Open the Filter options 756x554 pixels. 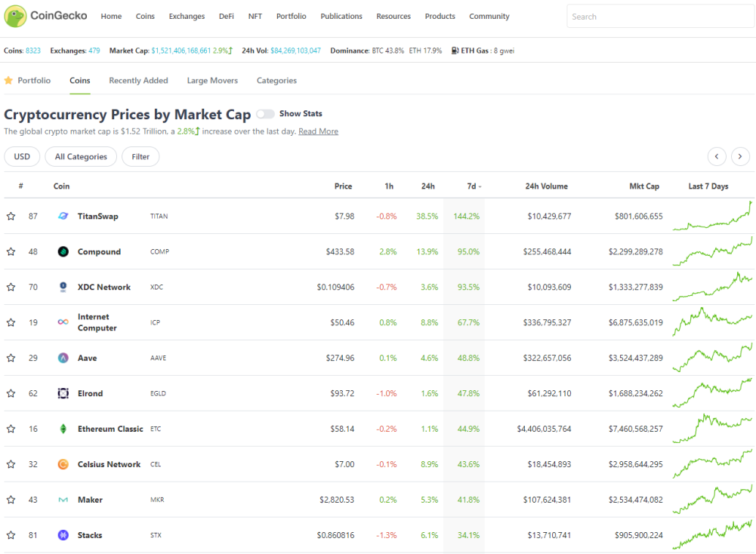point(140,156)
